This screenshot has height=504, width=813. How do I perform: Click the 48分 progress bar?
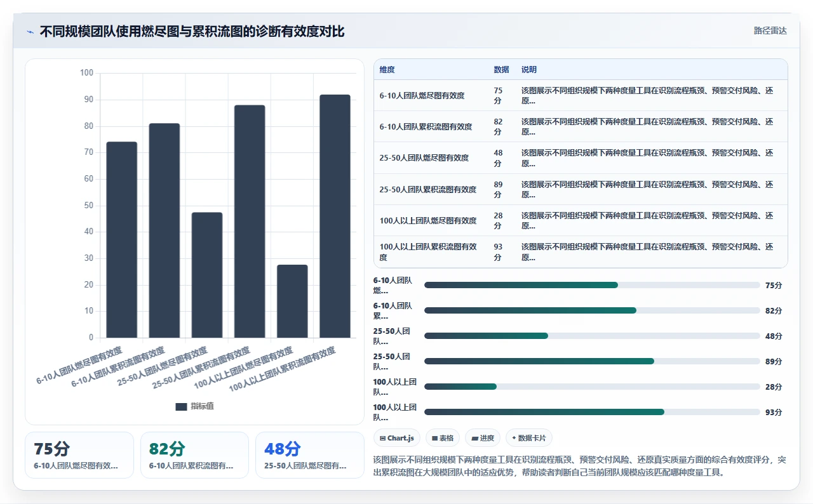coord(592,336)
